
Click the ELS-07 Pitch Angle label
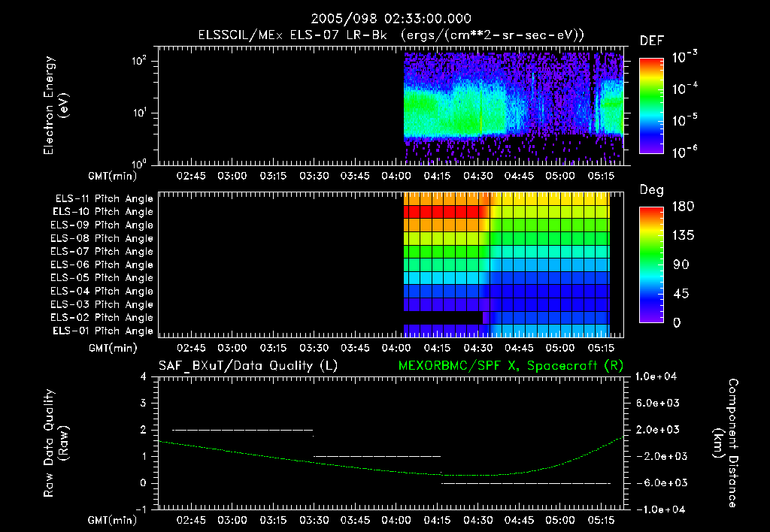click(x=102, y=251)
